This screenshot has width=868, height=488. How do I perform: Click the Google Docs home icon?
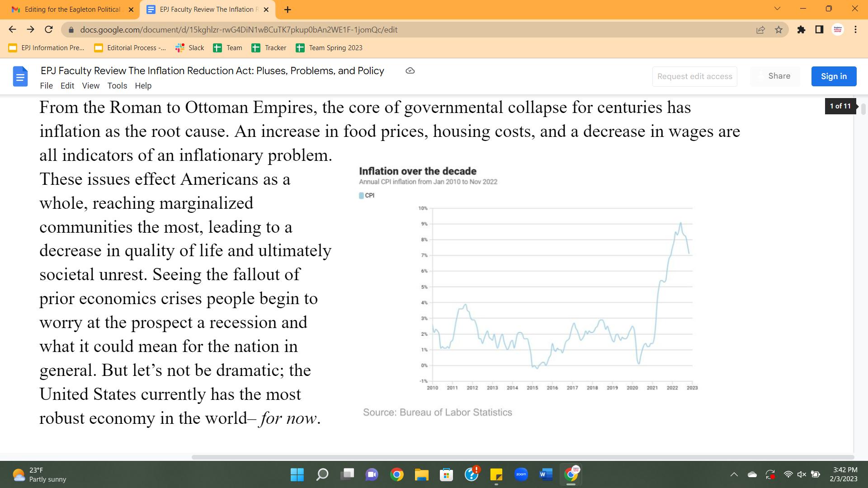20,76
